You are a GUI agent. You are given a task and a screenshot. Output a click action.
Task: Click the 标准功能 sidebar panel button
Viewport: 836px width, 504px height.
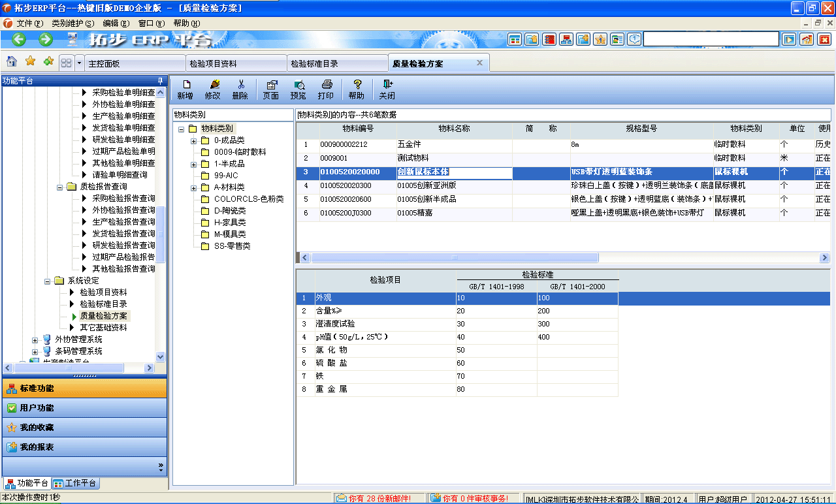(85, 386)
